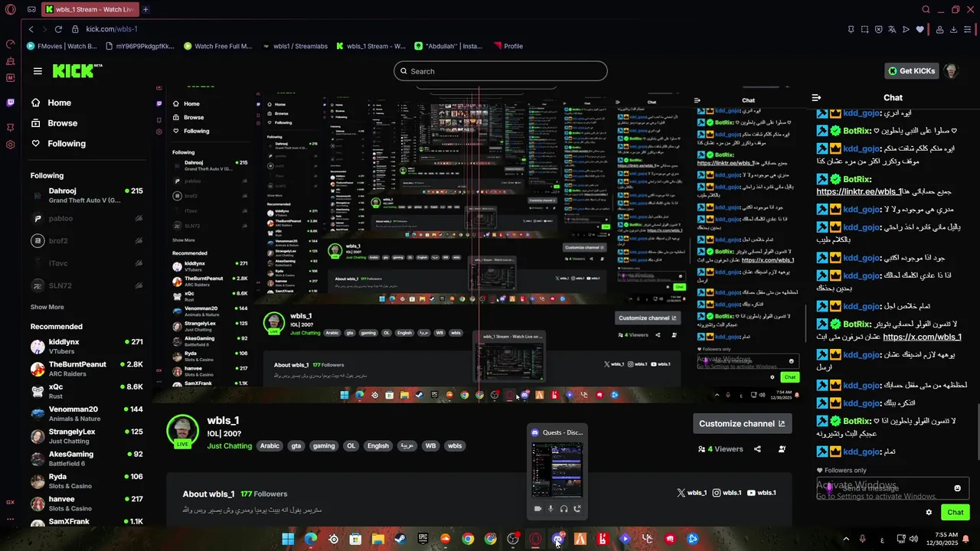The height and width of the screenshot is (551, 980).
Task: Open the linktr.ee/wbls_1 chat link
Action: click(x=858, y=191)
